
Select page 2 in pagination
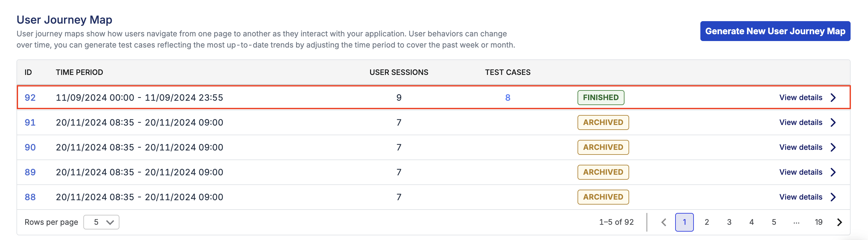707,222
